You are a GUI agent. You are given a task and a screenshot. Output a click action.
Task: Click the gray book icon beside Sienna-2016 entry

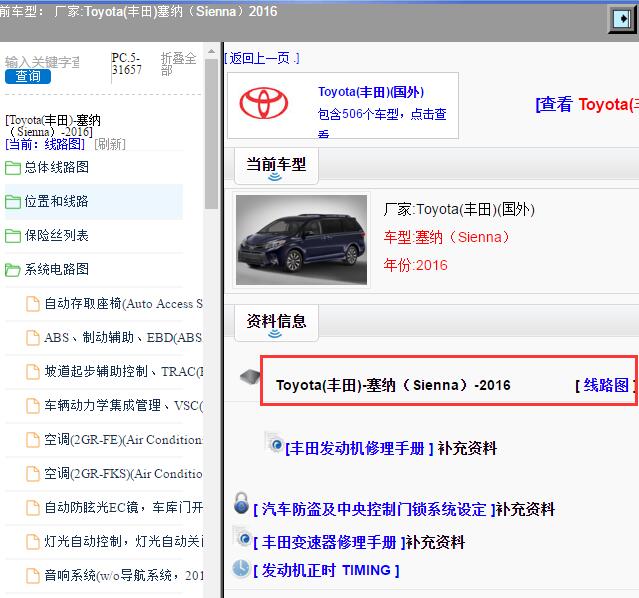click(250, 377)
